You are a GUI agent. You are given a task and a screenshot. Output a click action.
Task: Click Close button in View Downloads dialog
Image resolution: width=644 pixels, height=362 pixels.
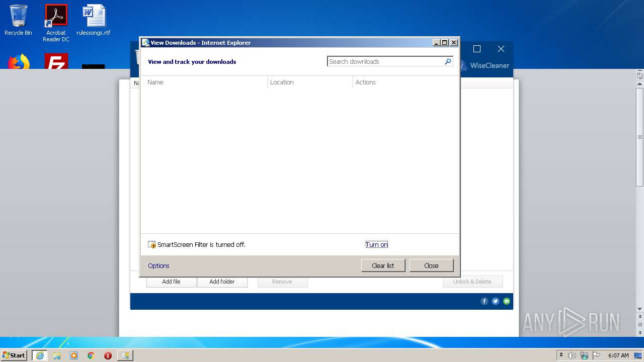[x=431, y=265]
